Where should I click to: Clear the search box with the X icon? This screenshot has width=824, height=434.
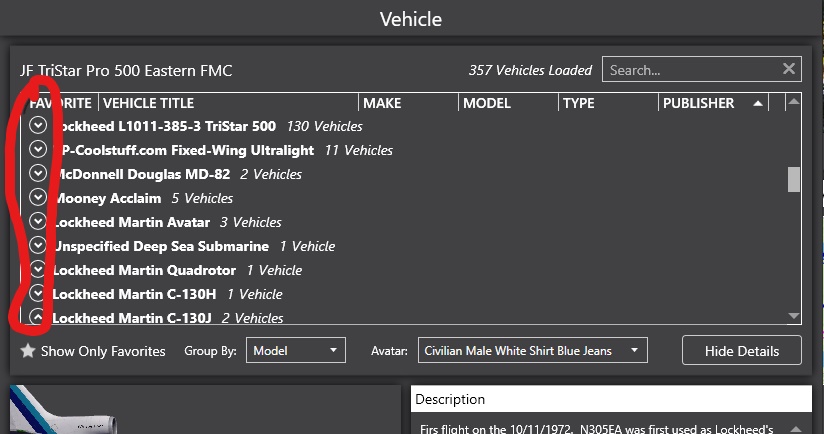[788, 69]
